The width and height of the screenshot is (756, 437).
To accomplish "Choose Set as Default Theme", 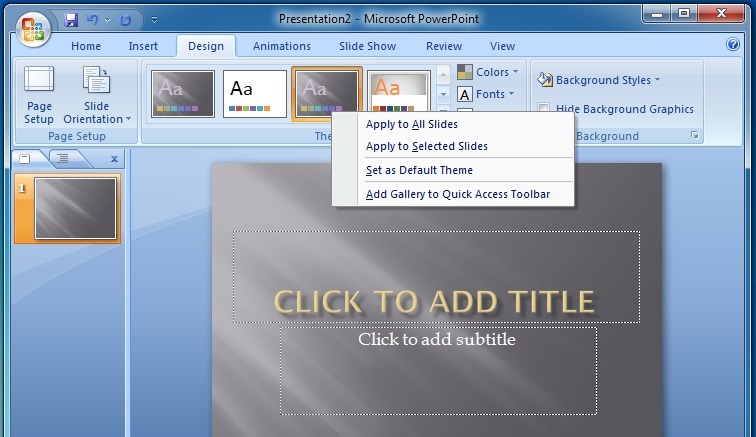I will (453, 170).
